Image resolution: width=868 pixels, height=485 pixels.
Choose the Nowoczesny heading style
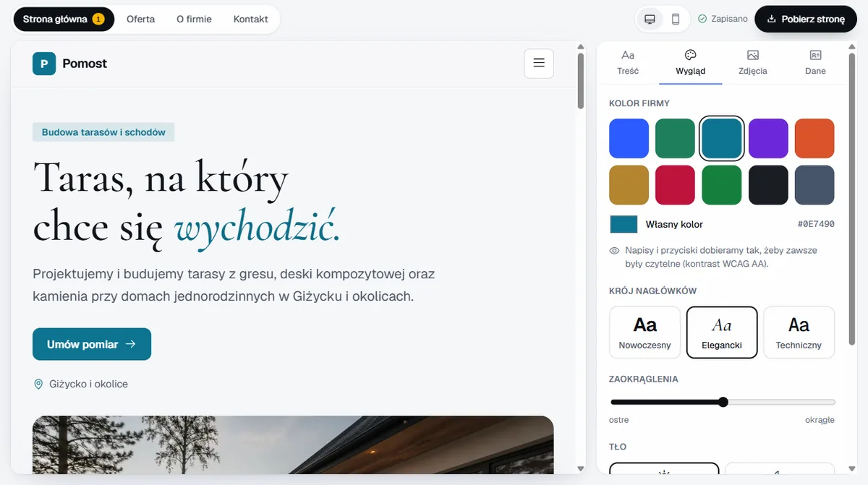pyautogui.click(x=645, y=332)
